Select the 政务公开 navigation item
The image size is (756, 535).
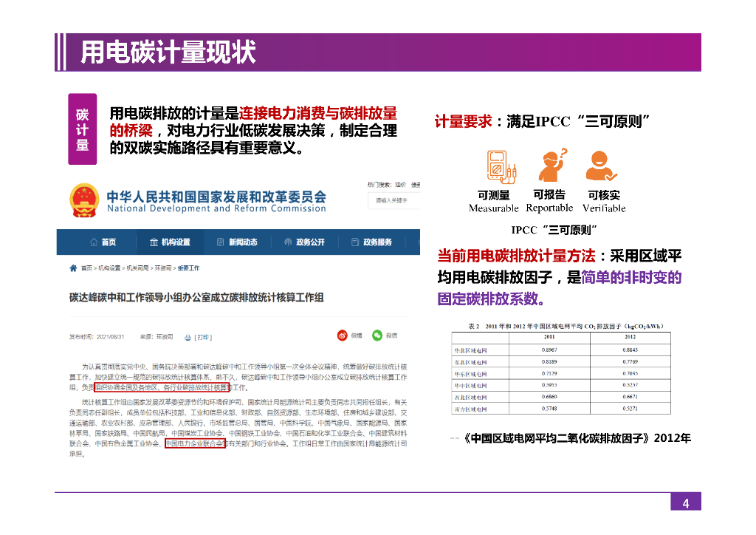click(x=304, y=242)
